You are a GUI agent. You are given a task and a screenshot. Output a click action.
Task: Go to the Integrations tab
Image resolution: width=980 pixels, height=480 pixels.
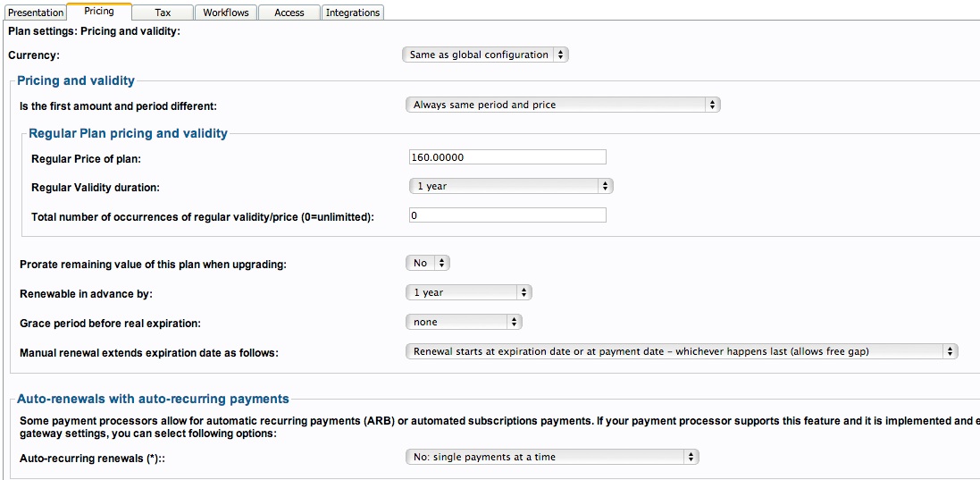(x=353, y=13)
